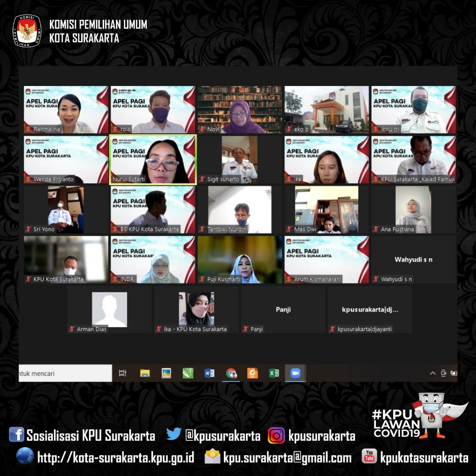Select Rahmalina's video tile
The height and width of the screenshot is (476, 476).
click(66, 109)
